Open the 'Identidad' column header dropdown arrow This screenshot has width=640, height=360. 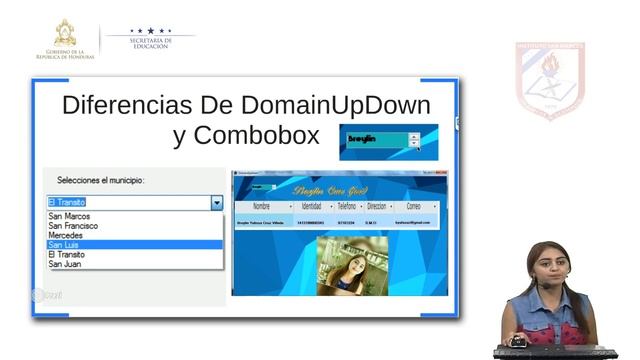coord(331,207)
